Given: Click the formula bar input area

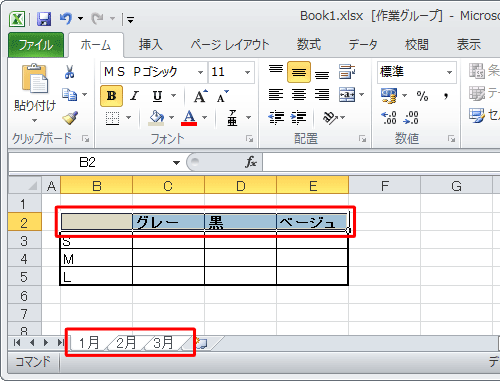Looking at the screenshot, I should pos(381,162).
